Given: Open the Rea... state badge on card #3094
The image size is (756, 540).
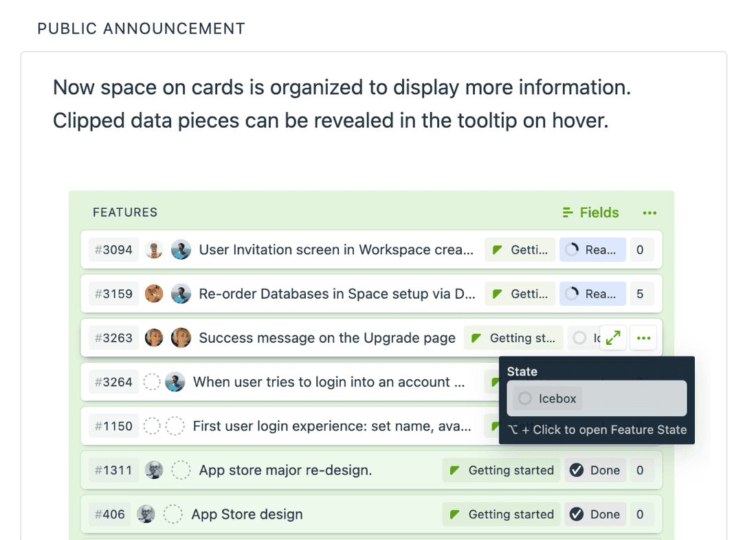Looking at the screenshot, I should click(592, 250).
